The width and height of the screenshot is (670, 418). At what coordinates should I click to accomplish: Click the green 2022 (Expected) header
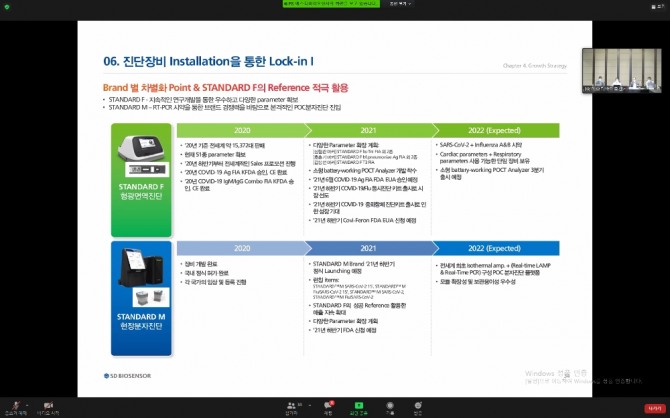495,130
